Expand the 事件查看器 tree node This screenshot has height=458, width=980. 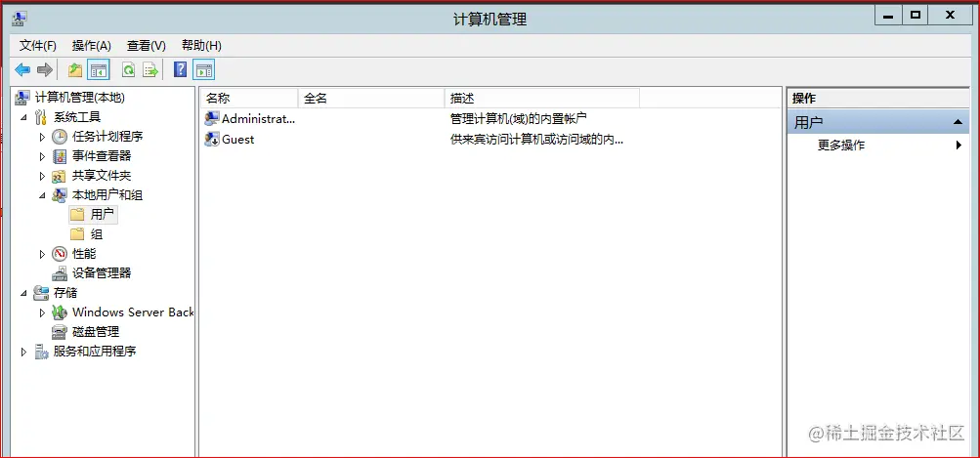click(42, 156)
